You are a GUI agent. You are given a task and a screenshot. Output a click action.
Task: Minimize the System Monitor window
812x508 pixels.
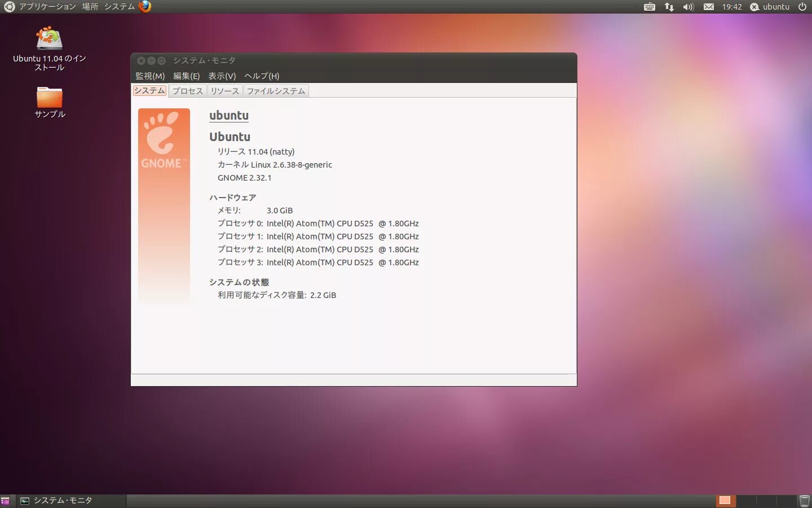tap(151, 60)
